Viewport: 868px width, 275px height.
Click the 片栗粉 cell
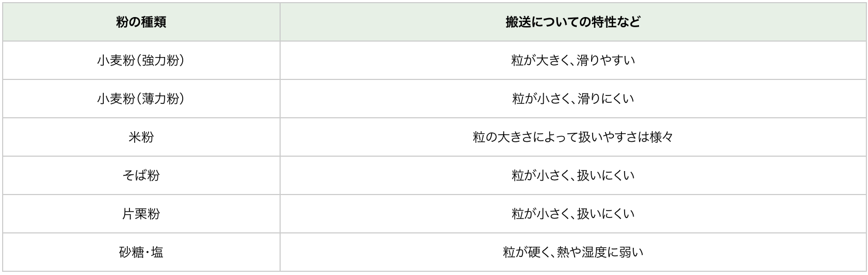point(141,214)
